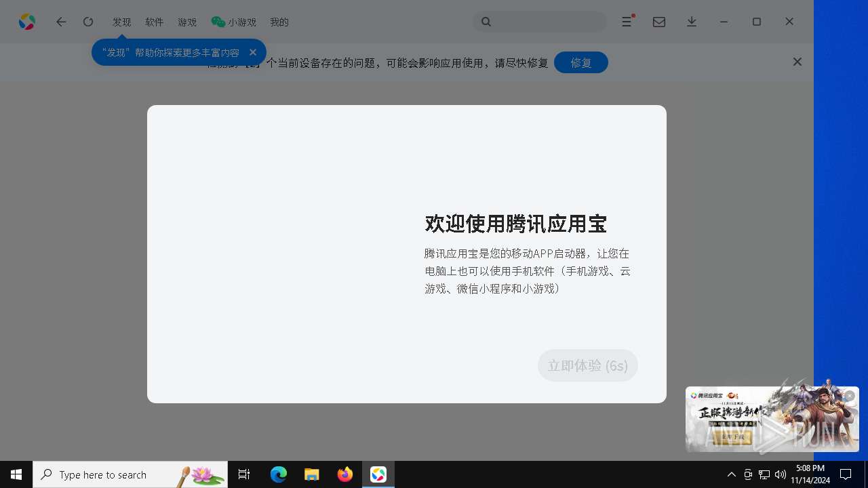Open the 小游戏 tab
The height and width of the screenshot is (488, 868).
click(x=234, y=22)
